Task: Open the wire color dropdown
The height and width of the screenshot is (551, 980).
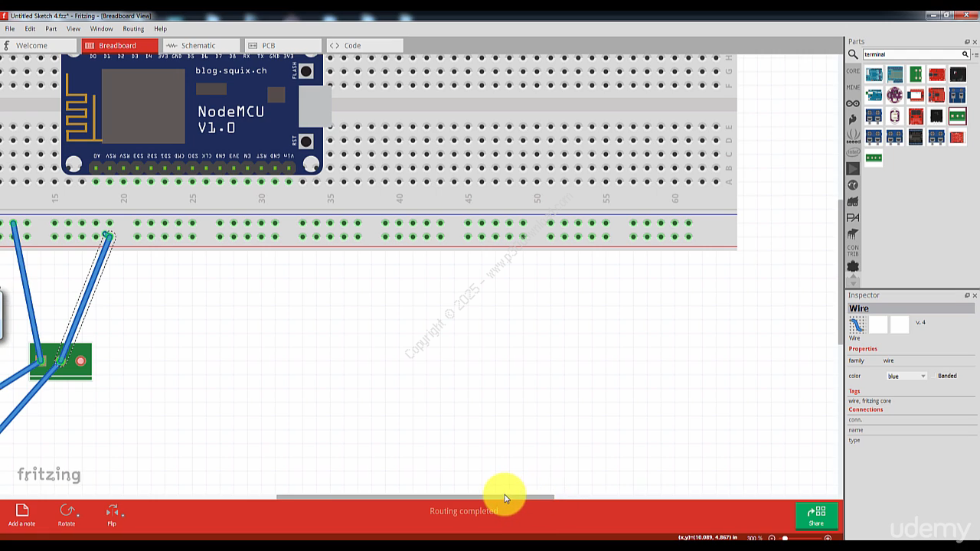Action: (x=906, y=376)
